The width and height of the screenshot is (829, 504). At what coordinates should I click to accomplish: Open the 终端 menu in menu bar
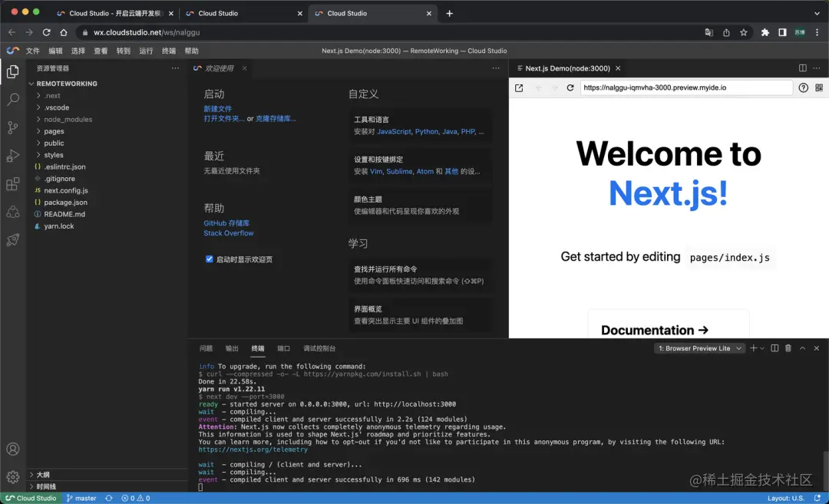click(x=169, y=51)
